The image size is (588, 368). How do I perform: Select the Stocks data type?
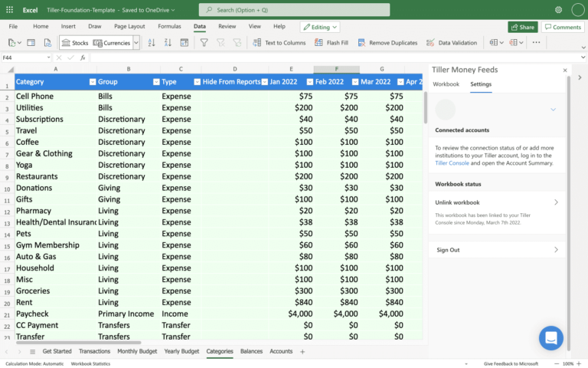[x=75, y=43]
